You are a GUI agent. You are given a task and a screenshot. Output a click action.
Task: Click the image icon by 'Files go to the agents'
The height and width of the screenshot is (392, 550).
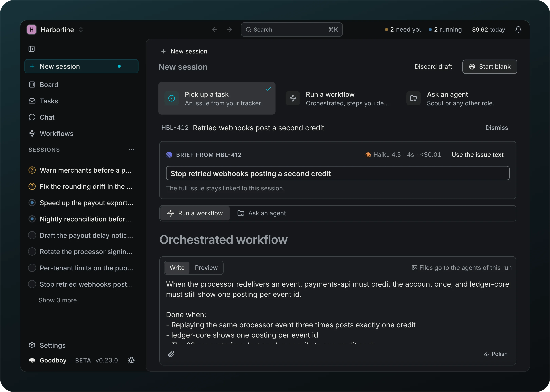point(414,268)
